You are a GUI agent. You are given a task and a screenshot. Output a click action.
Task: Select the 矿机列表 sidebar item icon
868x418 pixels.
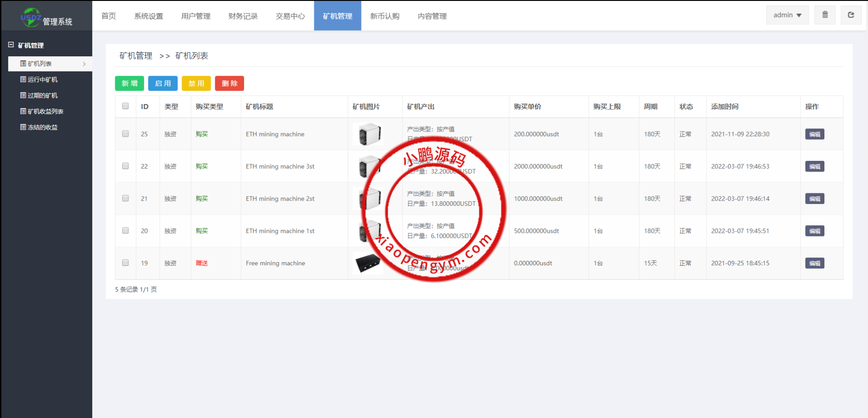coord(22,63)
